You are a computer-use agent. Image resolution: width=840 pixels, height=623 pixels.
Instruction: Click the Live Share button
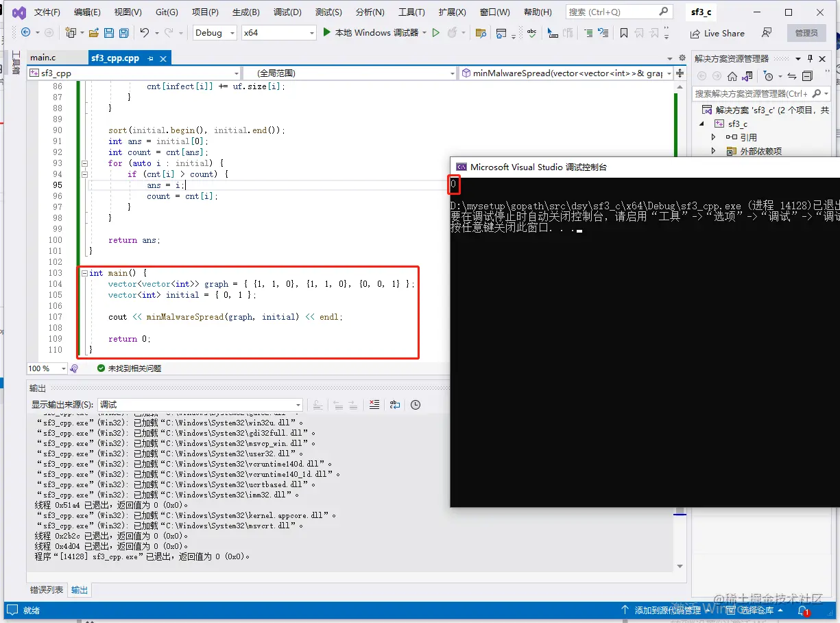717,33
